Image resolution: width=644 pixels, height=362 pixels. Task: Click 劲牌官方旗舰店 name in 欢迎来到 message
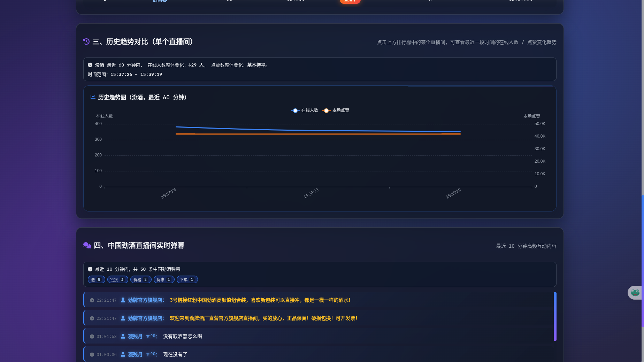pos(145,318)
